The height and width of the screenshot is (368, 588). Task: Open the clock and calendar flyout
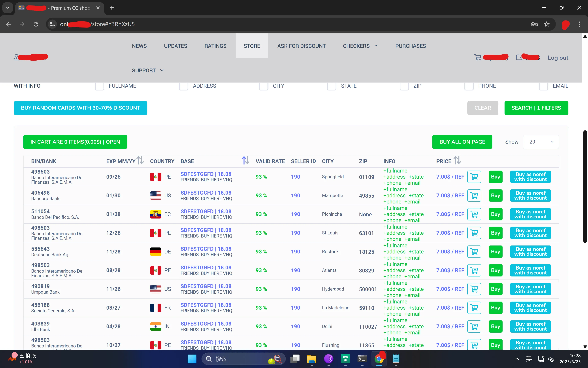570,359
